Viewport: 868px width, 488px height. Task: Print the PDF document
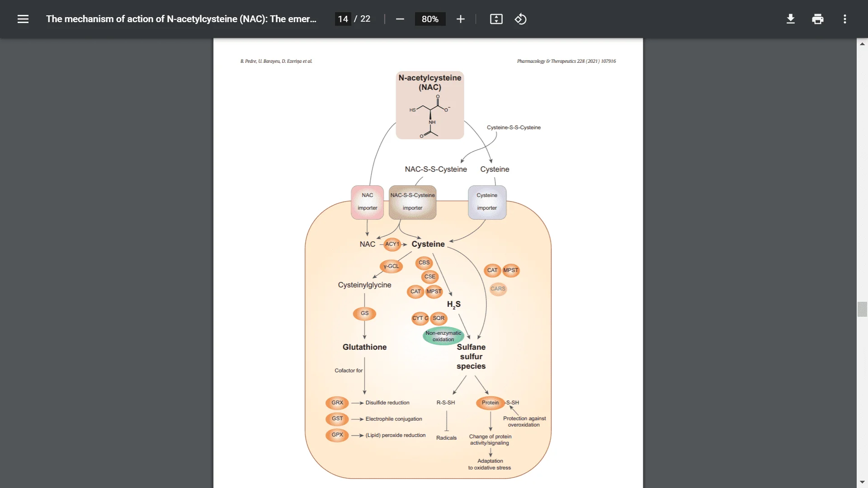818,19
